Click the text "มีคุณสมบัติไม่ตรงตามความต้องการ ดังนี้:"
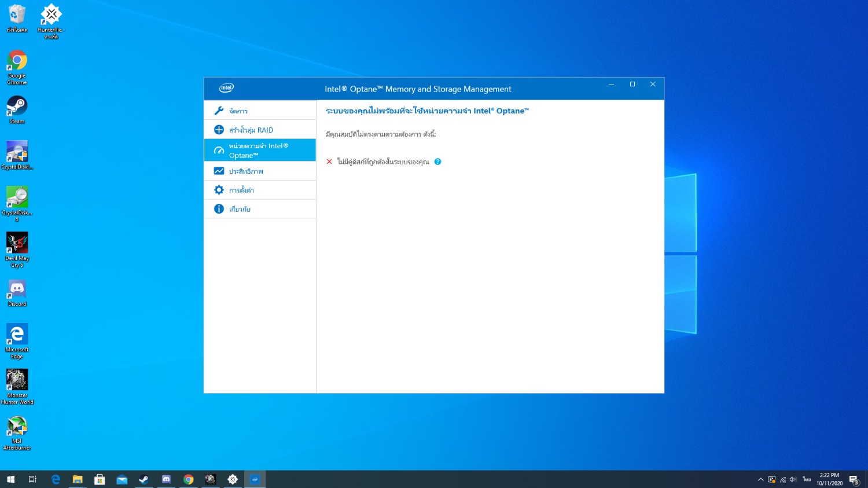The height and width of the screenshot is (488, 868). point(381,134)
